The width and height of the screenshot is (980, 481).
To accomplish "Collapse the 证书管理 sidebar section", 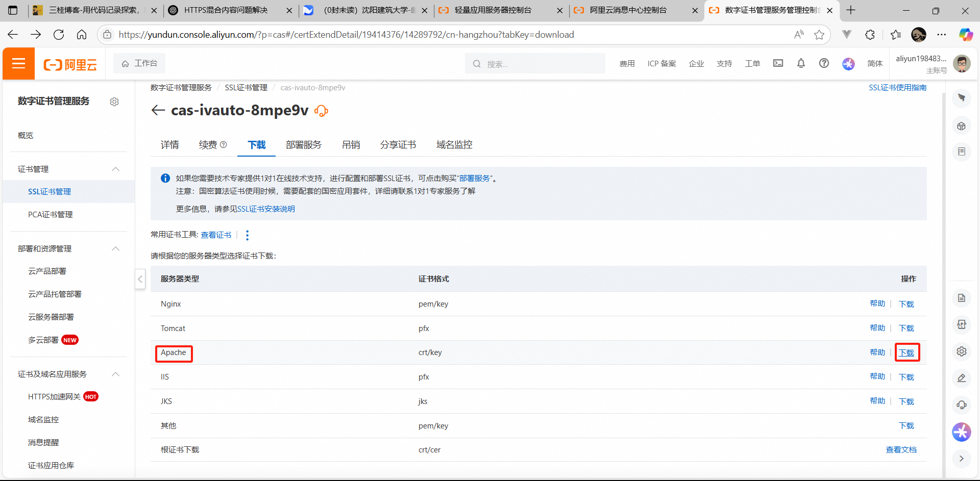I will pos(116,169).
